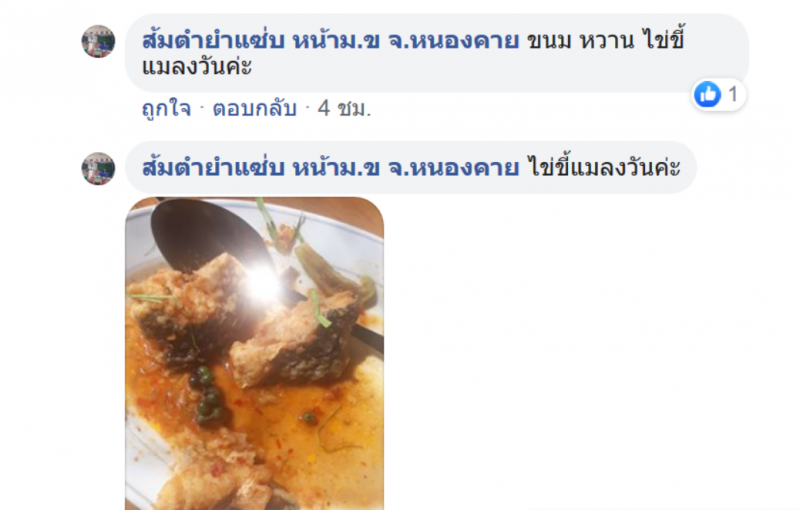This screenshot has width=800, height=510.
Task: Click the ถูกใจ like button
Action: pyautogui.click(x=167, y=108)
